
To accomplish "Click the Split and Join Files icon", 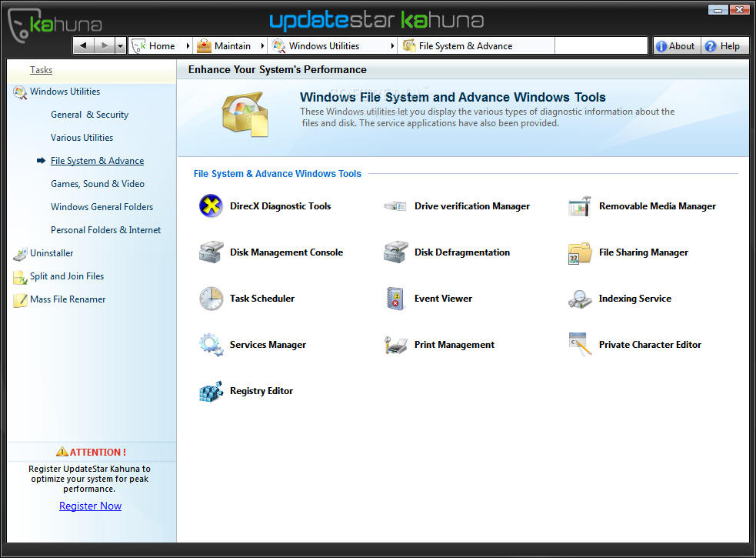I will [x=20, y=277].
